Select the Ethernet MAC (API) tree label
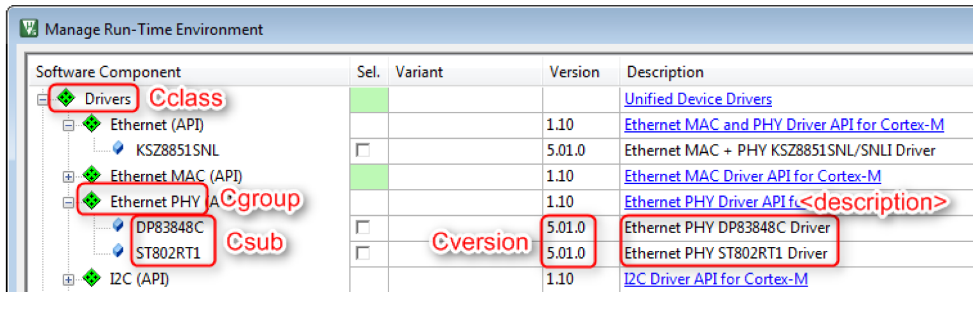Screen dimensions: 980x310 point(176,176)
